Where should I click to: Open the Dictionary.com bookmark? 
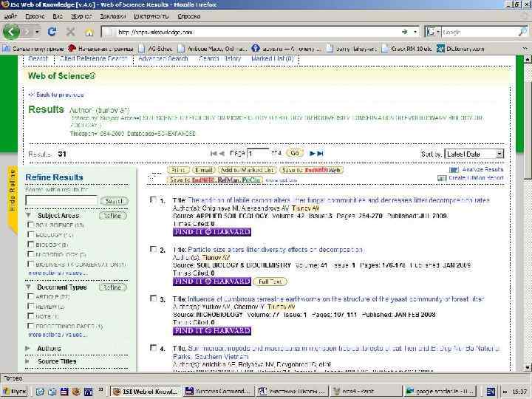(x=460, y=49)
